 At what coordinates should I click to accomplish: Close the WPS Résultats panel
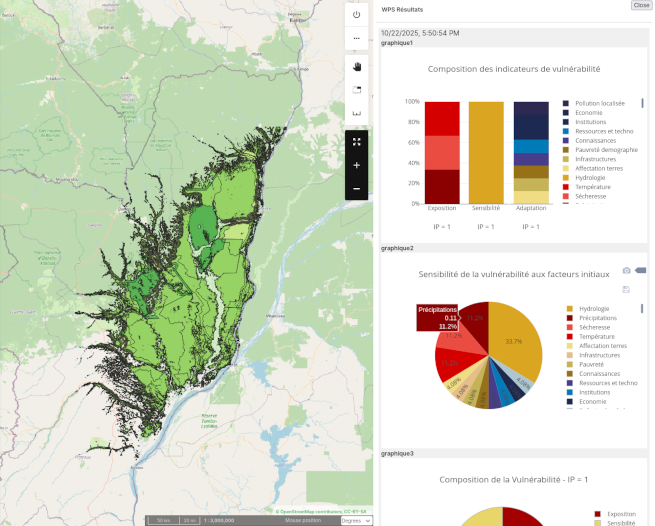pos(641,5)
